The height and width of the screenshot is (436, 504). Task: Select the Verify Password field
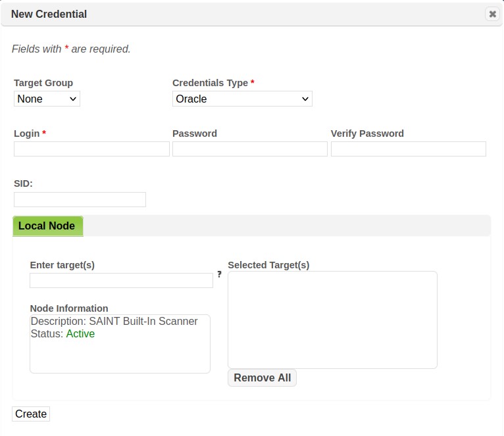(x=408, y=149)
